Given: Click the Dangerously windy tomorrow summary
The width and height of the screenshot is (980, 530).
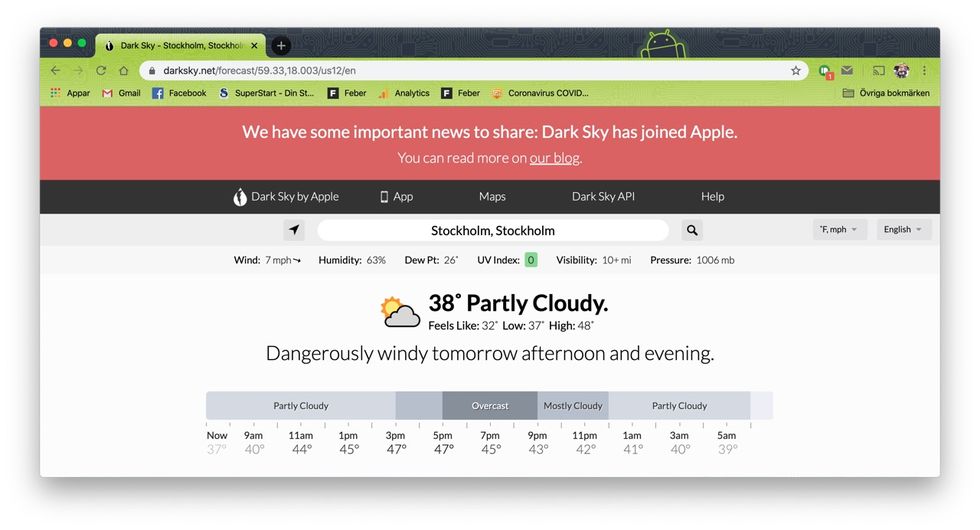Looking at the screenshot, I should coord(490,354).
